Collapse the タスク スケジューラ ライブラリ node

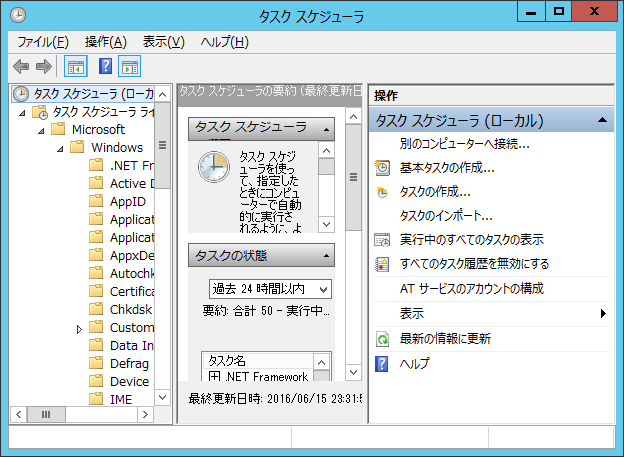(22, 113)
